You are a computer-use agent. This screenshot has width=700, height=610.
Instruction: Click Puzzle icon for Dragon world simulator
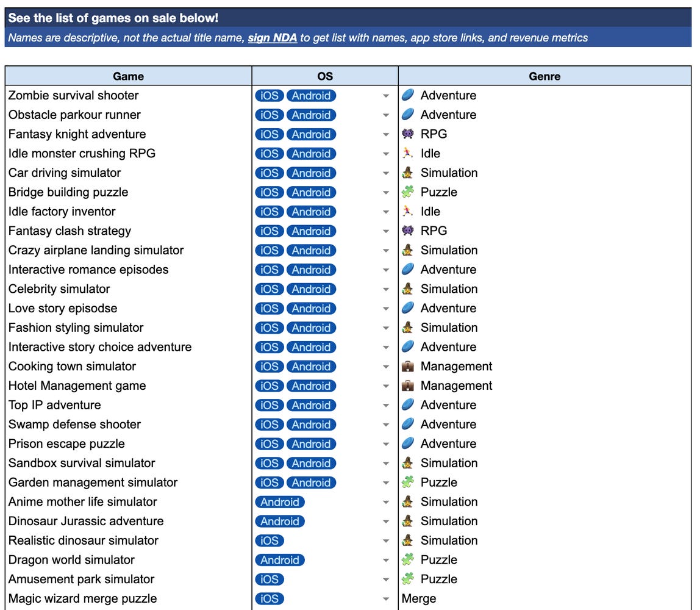pyautogui.click(x=407, y=559)
